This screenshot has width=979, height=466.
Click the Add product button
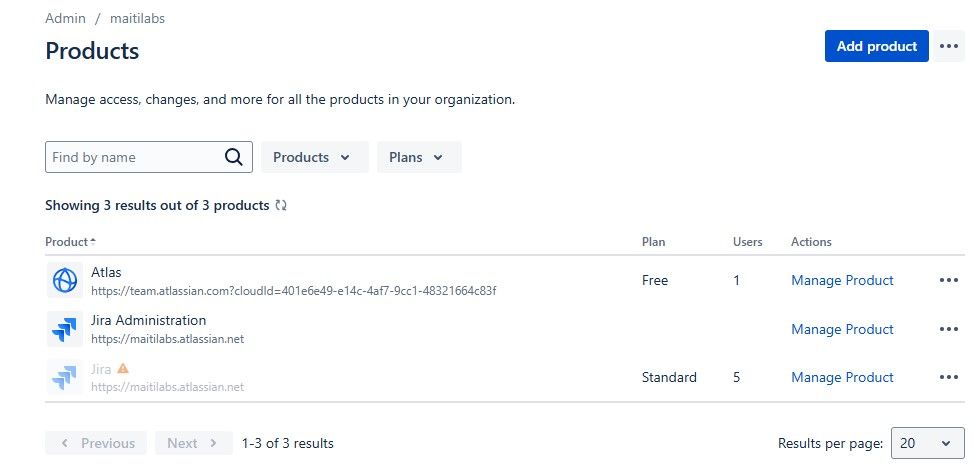pos(877,46)
